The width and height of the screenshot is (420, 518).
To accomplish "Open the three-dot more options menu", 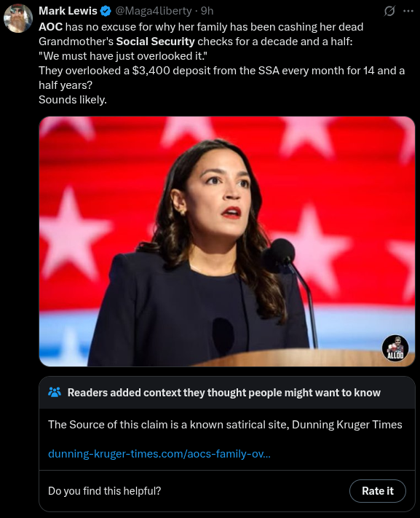I will coord(408,11).
